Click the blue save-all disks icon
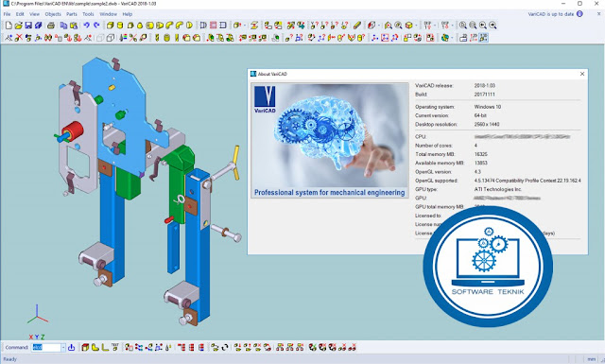The width and height of the screenshot is (605, 364). click(39, 26)
